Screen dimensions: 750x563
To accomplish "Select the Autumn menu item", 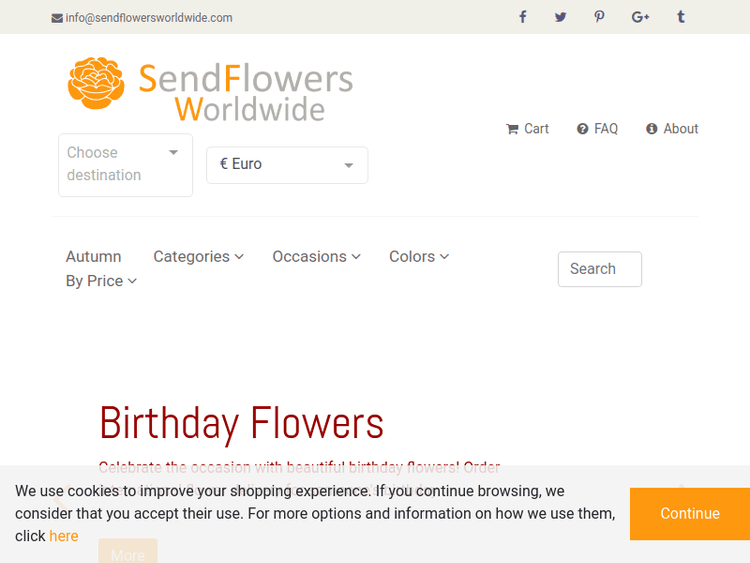I will coord(93,256).
